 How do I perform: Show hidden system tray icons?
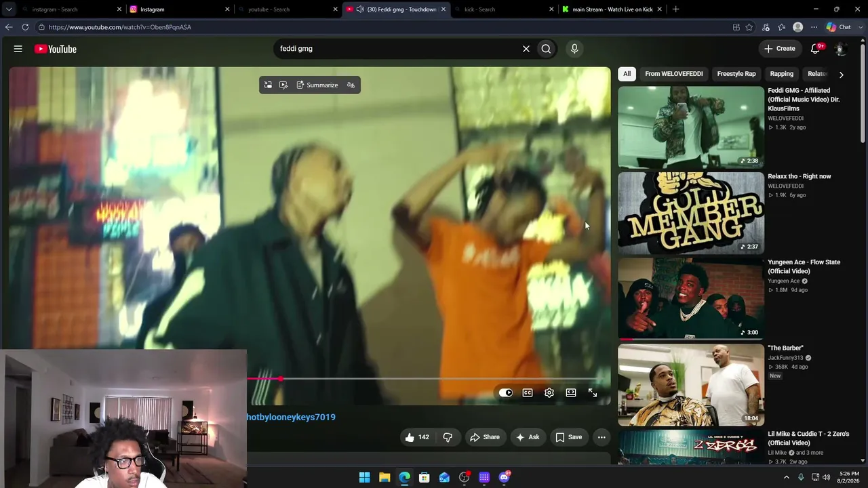[x=787, y=477]
